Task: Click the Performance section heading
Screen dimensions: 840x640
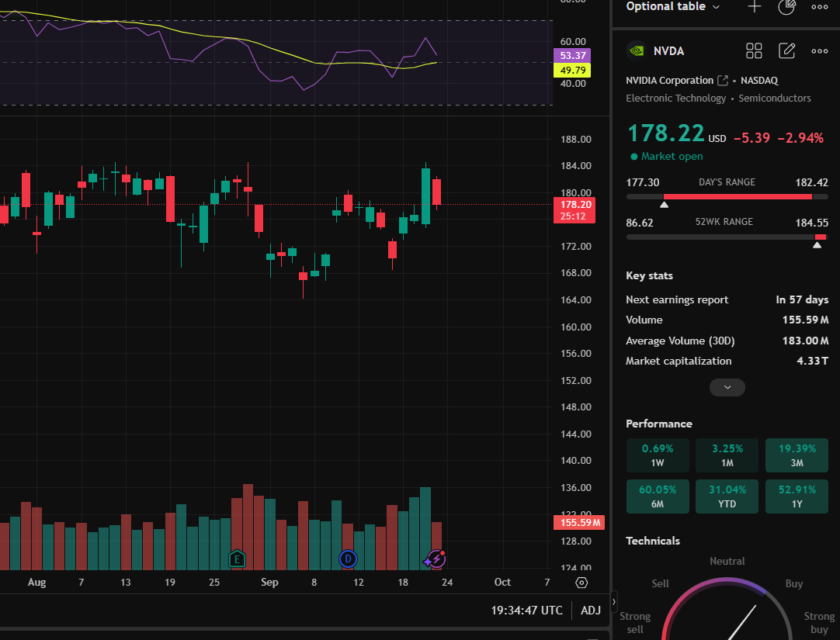Action: (x=659, y=424)
